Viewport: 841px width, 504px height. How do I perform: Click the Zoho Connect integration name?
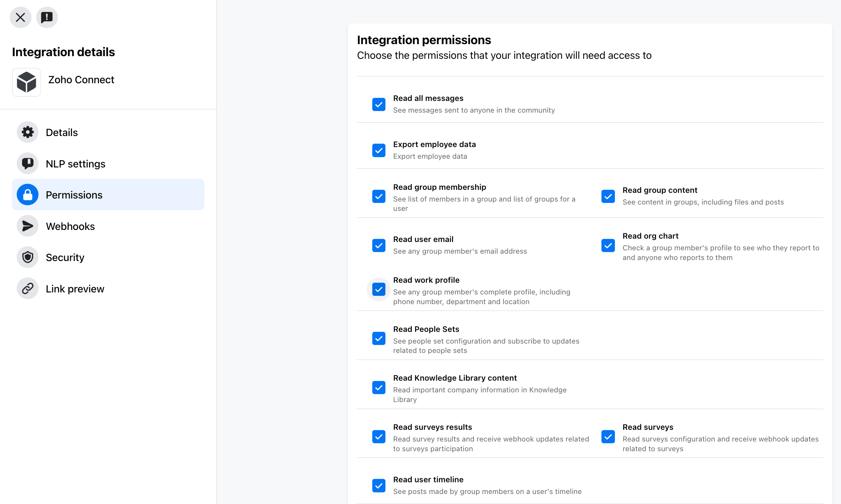[x=81, y=80]
